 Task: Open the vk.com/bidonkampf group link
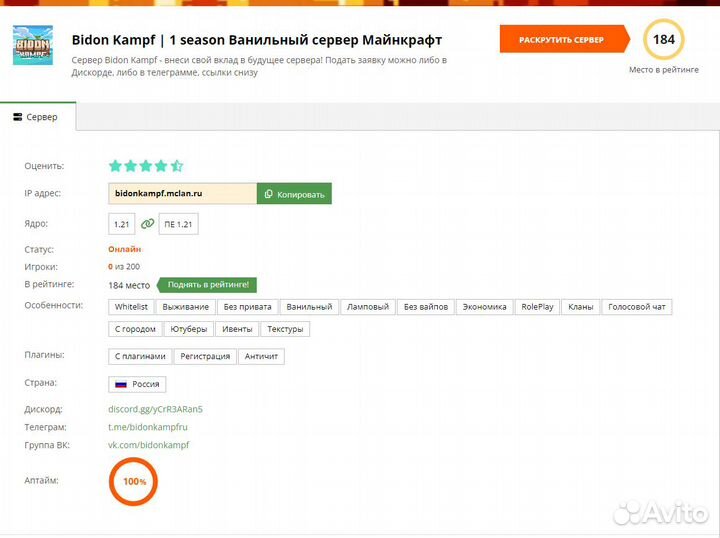coord(149,445)
